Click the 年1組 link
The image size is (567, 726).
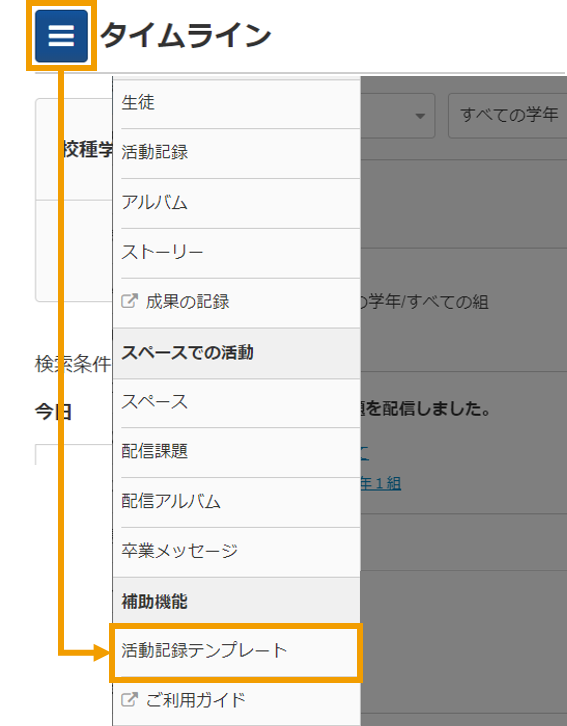tap(381, 483)
